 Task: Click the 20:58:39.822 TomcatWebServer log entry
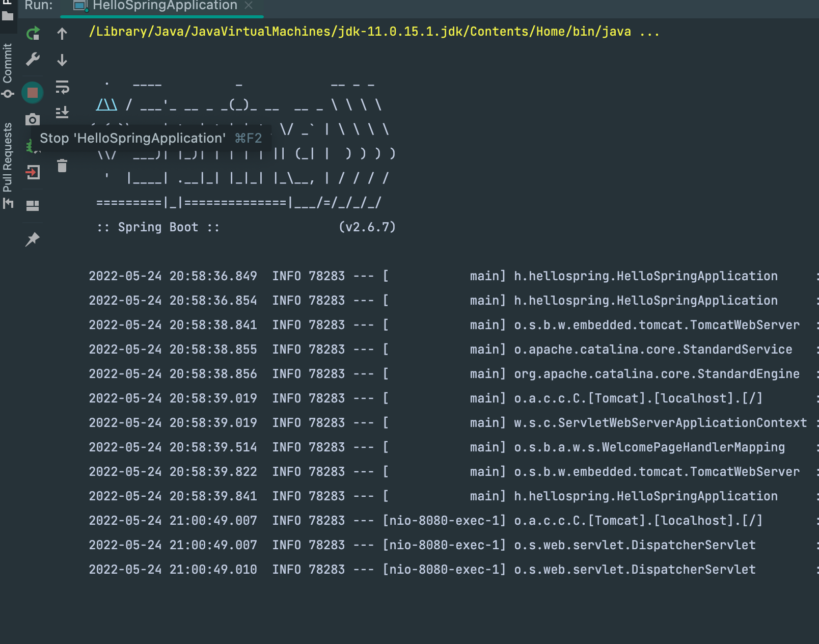[453, 472]
